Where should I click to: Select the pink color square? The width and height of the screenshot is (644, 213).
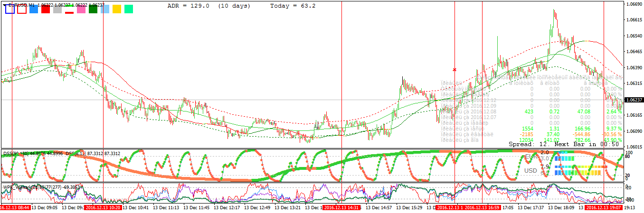[81, 9]
